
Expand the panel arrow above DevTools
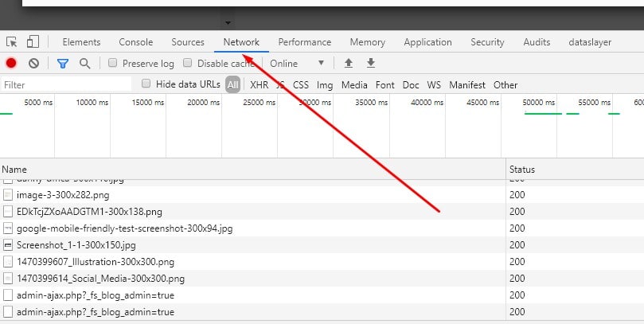(x=228, y=23)
